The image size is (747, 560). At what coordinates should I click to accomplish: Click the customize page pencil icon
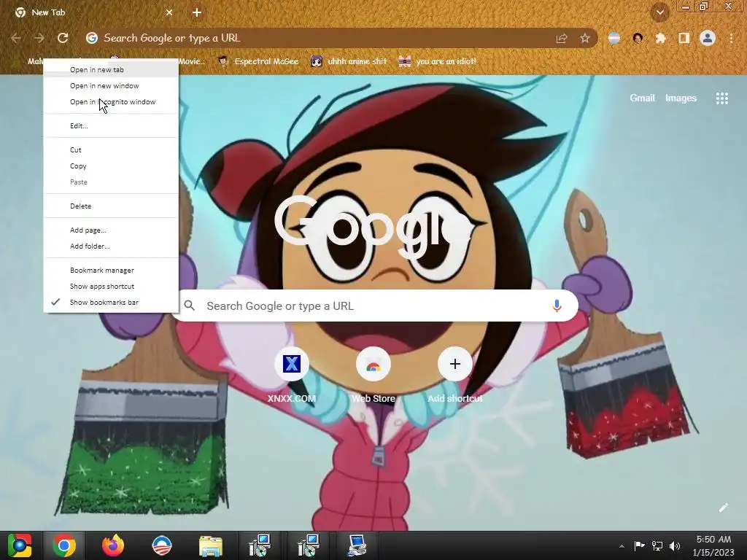click(x=723, y=507)
